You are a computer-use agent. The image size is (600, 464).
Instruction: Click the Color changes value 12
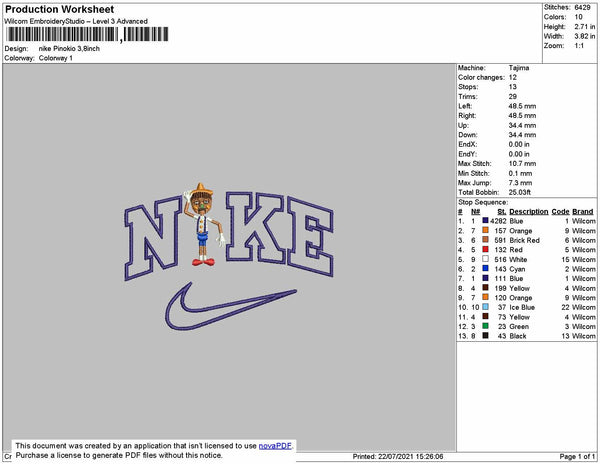513,77
